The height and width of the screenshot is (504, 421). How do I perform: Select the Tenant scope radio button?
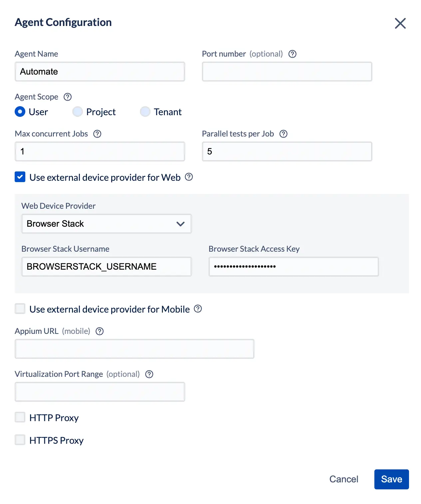[x=145, y=112]
